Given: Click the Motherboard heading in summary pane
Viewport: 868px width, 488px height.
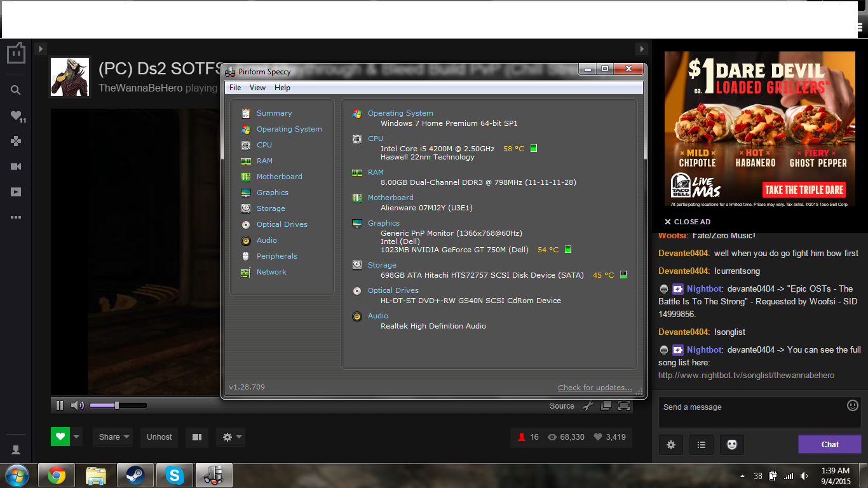Looking at the screenshot, I should click(x=390, y=198).
